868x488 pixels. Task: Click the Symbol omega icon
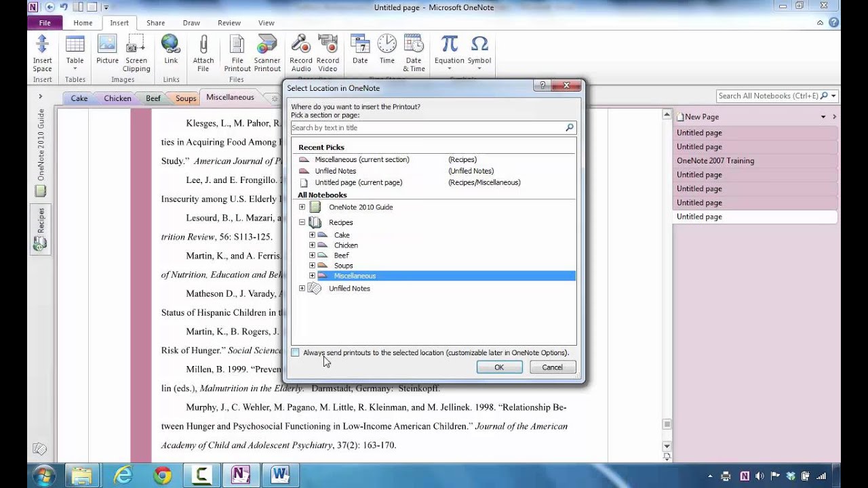pyautogui.click(x=479, y=45)
